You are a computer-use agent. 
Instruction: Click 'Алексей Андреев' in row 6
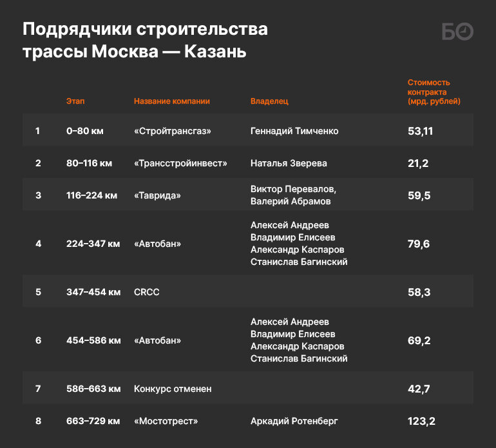[290, 322]
